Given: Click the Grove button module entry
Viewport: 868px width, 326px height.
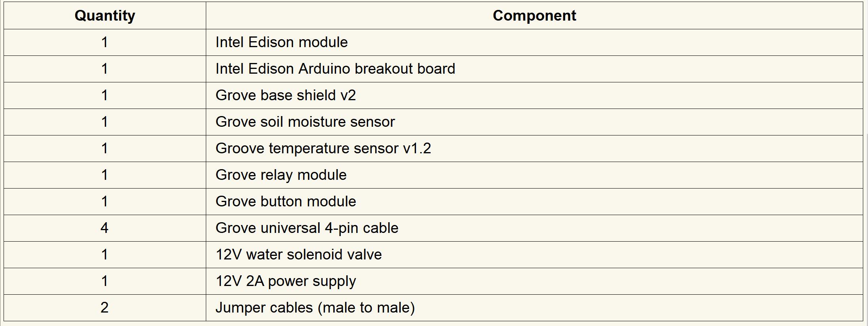Looking at the screenshot, I should pos(286,201).
